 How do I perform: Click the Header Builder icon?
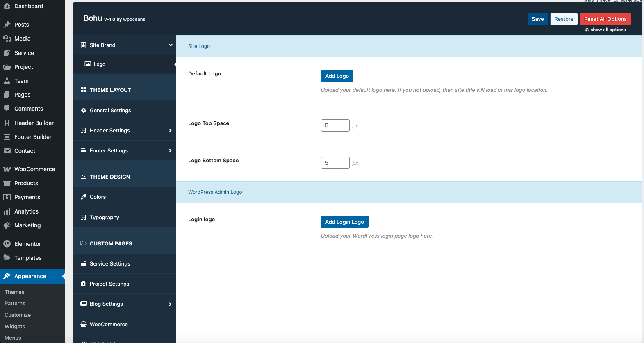point(7,123)
